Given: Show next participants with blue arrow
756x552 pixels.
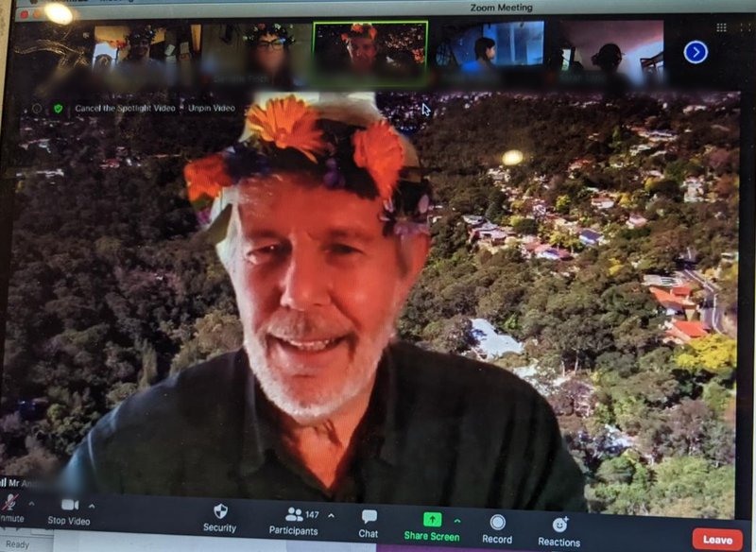Looking at the screenshot, I should (696, 52).
